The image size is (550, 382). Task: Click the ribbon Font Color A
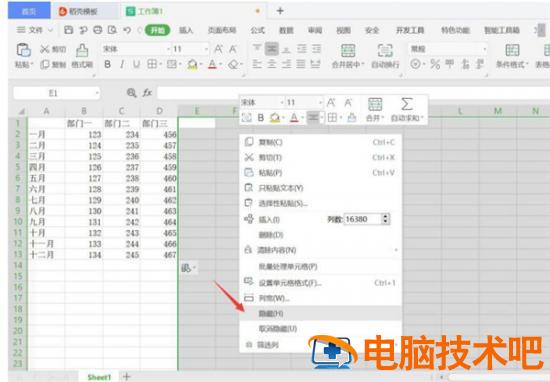[212, 65]
